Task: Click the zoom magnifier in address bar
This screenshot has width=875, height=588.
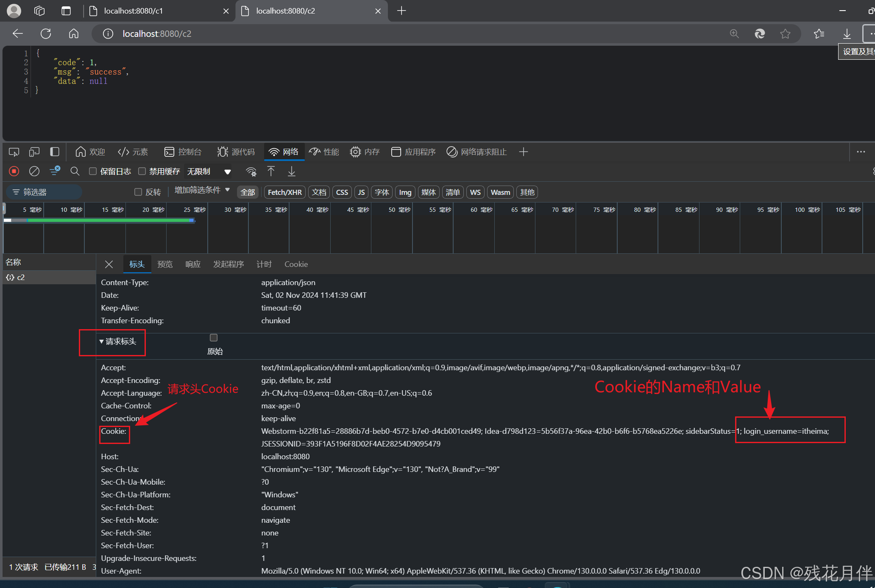Action: [x=734, y=33]
